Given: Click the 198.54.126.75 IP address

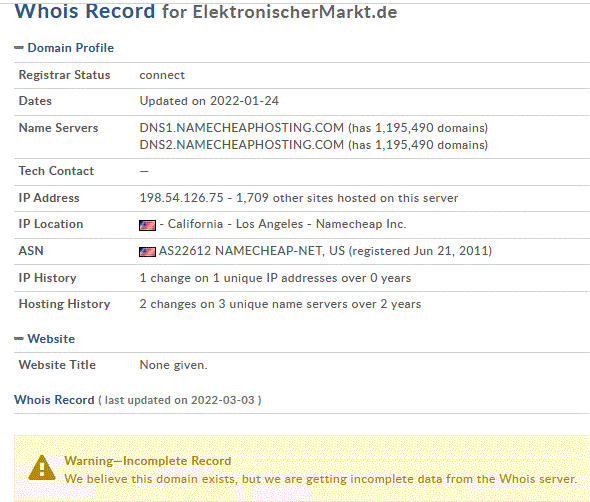Looking at the screenshot, I should [x=181, y=198].
